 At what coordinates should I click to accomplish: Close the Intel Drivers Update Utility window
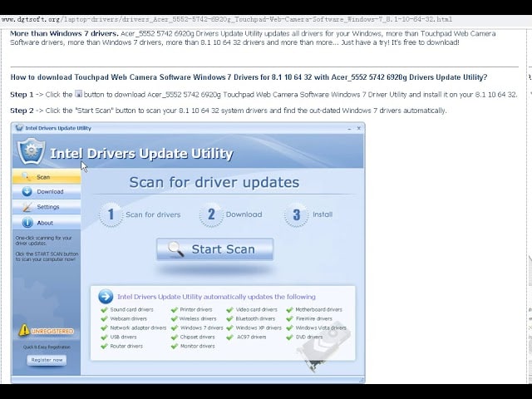click(x=359, y=128)
